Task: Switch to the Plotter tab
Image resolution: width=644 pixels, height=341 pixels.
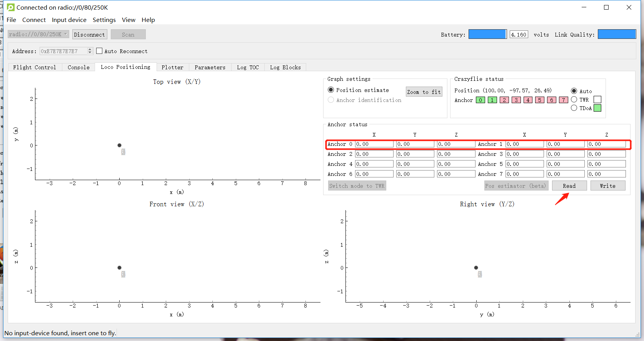Action: [x=172, y=67]
